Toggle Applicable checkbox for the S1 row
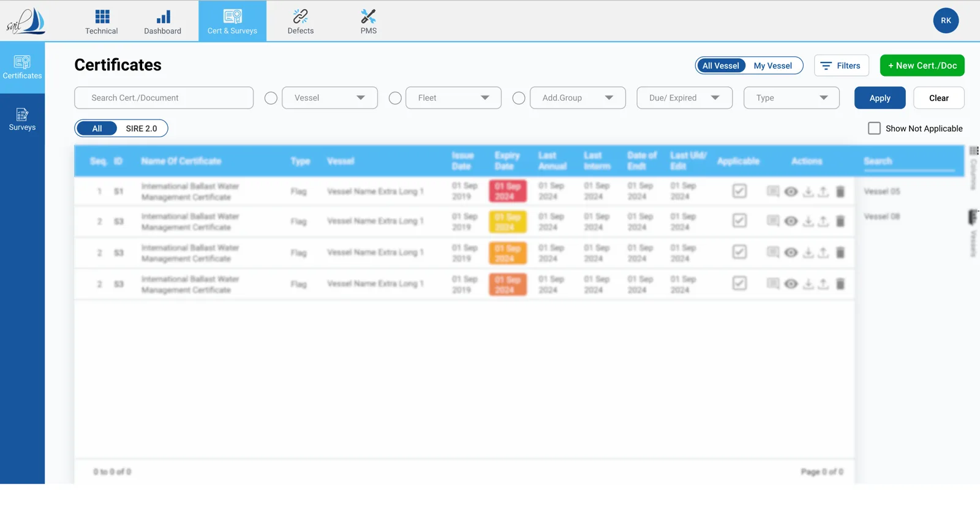Screen dimensions: 980x517 (x=740, y=191)
